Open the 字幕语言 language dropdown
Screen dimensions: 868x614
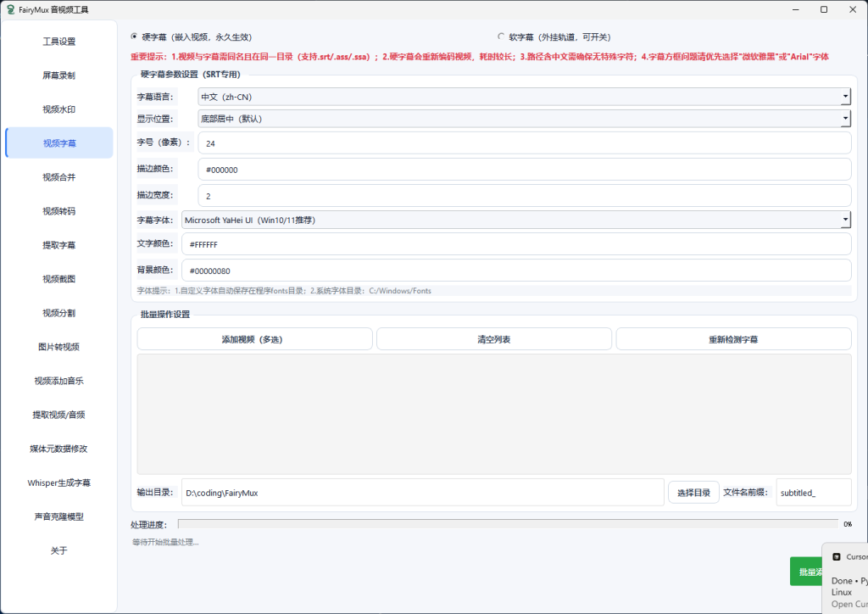tap(524, 97)
